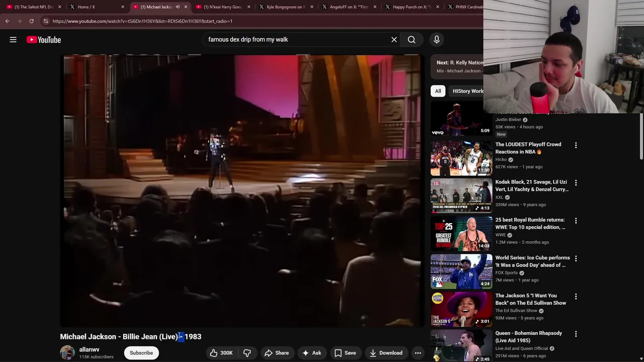The width and height of the screenshot is (644, 362).
Task: Open options for 25 best Royal Rumble video
Action: pos(576,221)
